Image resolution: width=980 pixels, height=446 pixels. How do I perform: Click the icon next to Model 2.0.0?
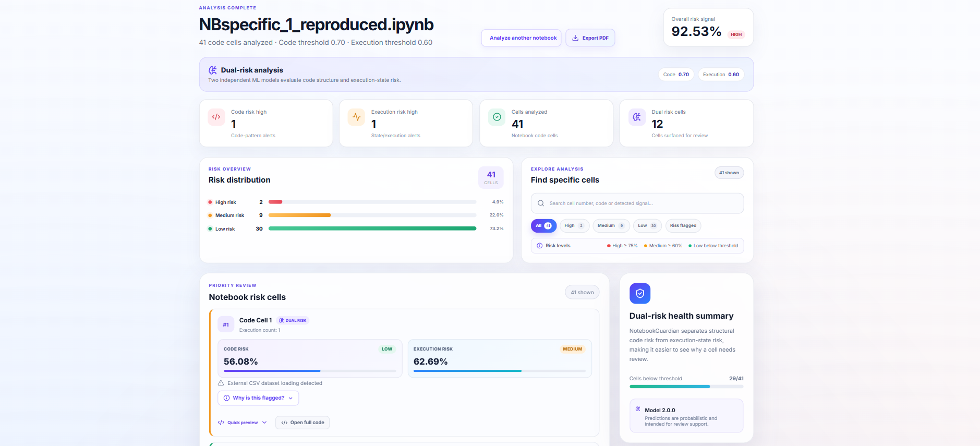coord(638,409)
